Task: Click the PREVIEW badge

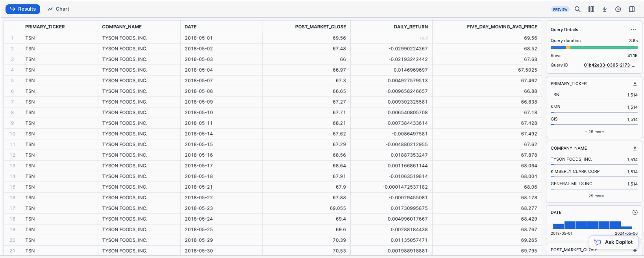Action: click(x=560, y=9)
